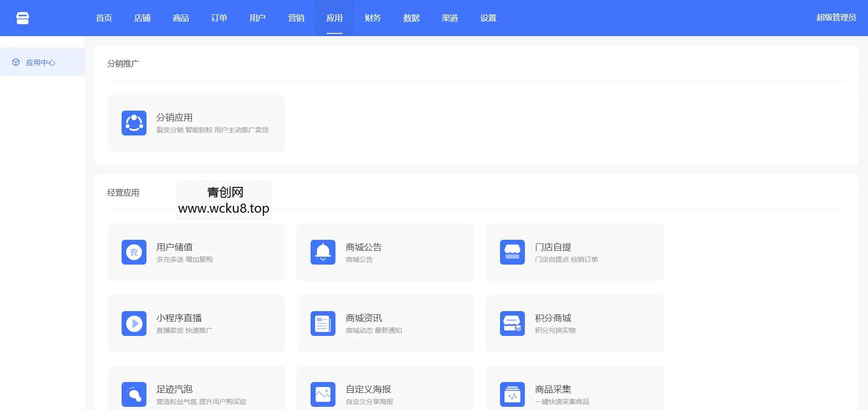This screenshot has width=868, height=410.
Task: Click the app logo in the top bar
Action: (22, 18)
